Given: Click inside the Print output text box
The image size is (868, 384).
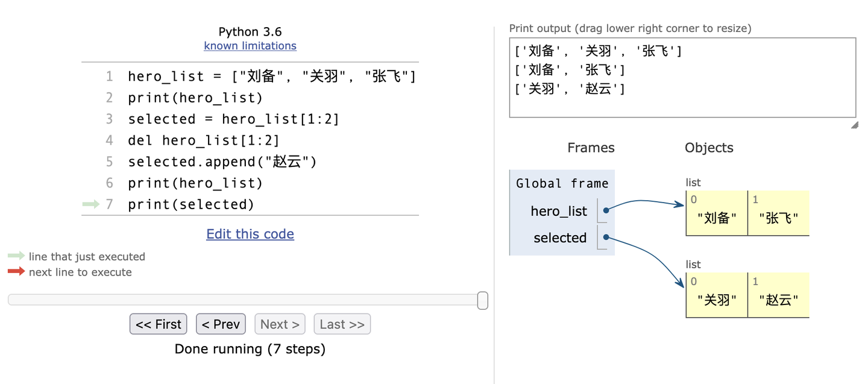Looking at the screenshot, I should tap(682, 77).
